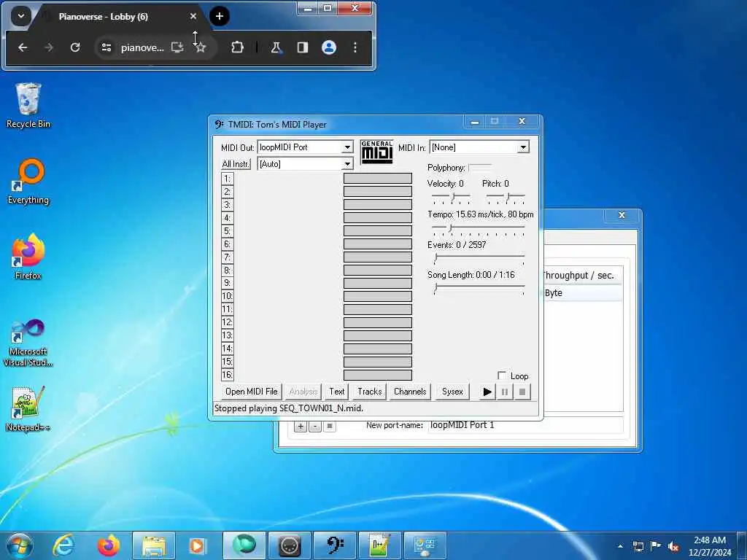Image resolution: width=747 pixels, height=560 pixels.
Task: Select the Everything desktop shortcut
Action: tap(28, 182)
